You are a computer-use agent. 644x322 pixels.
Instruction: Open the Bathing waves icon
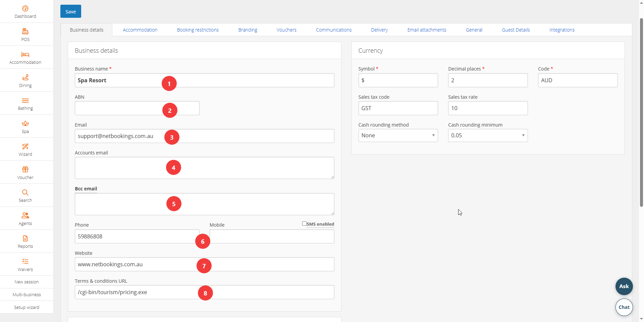pos(25,100)
